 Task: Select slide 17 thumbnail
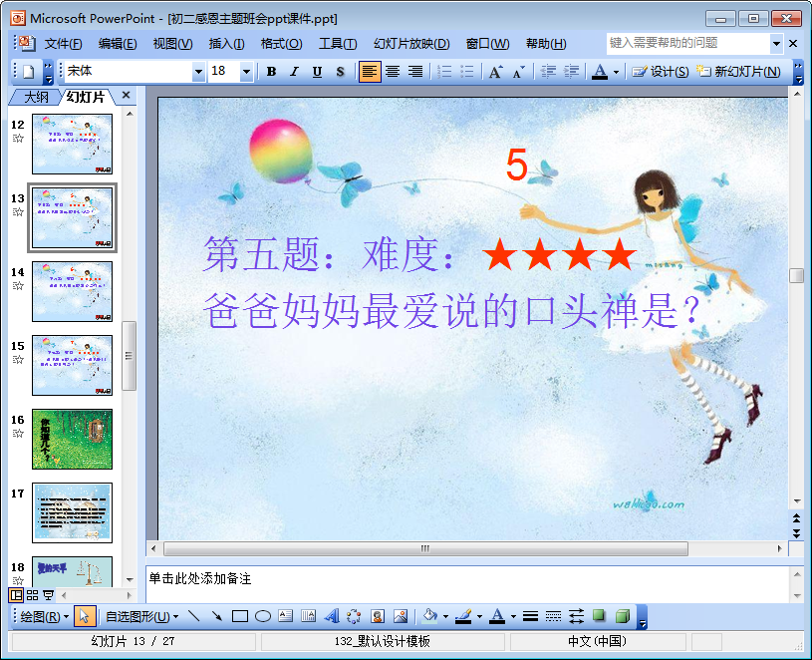(x=72, y=512)
